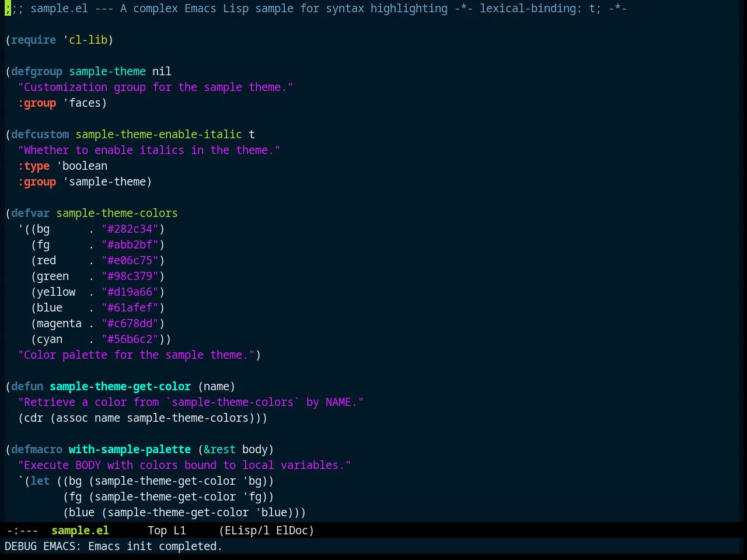Click the sample-theme-colors name after defvar
This screenshot has width=747, height=560.
click(117, 213)
